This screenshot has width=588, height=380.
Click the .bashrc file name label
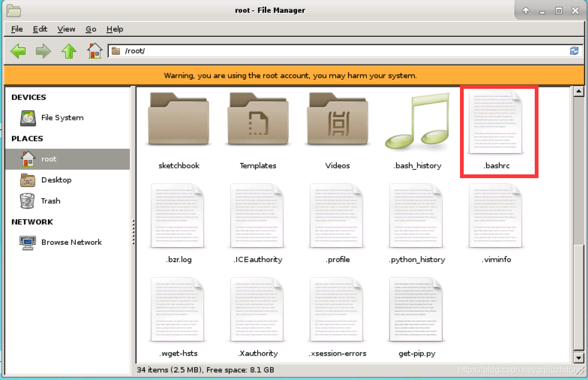point(497,165)
